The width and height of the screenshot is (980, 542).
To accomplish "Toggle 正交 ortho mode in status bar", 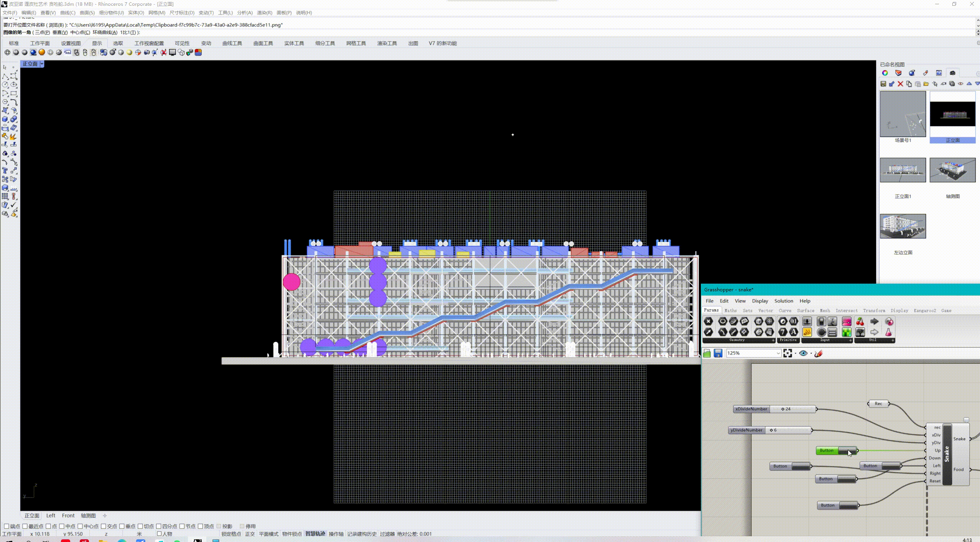I will (x=250, y=534).
